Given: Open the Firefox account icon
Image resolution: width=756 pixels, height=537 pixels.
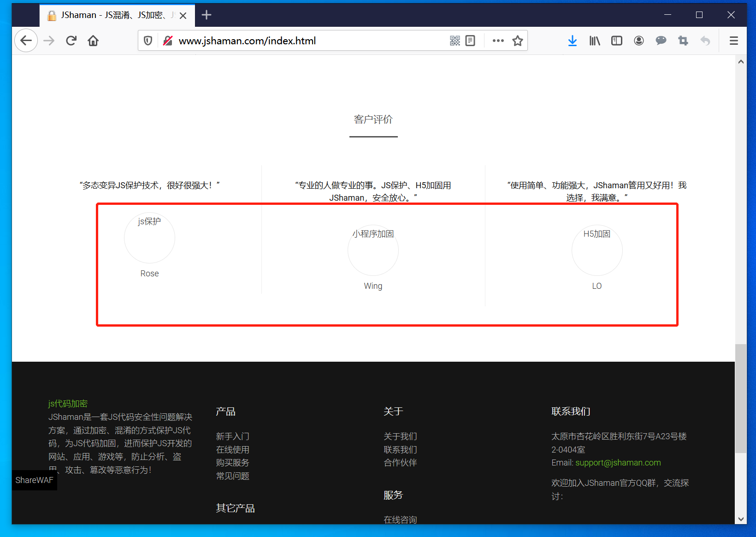Looking at the screenshot, I should pyautogui.click(x=639, y=41).
